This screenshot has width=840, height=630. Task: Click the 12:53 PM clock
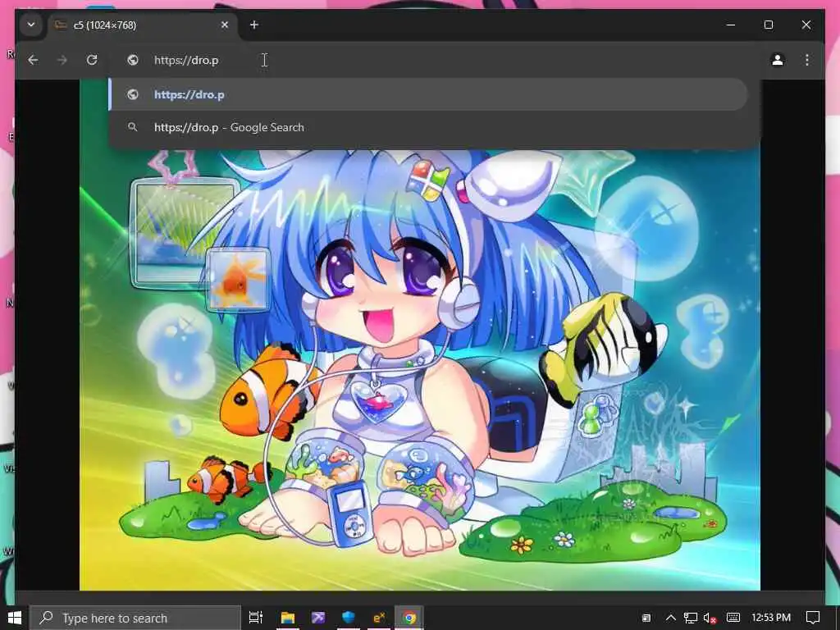click(x=771, y=618)
